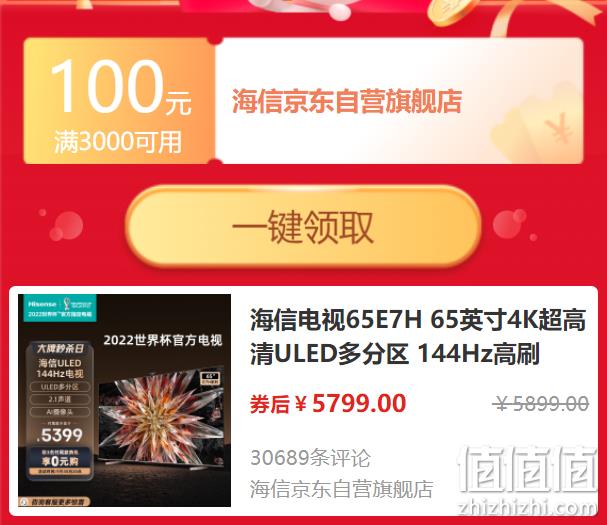Click the zhizhizhi.com watermark
This screenshot has height=525, width=607.
click(527, 508)
